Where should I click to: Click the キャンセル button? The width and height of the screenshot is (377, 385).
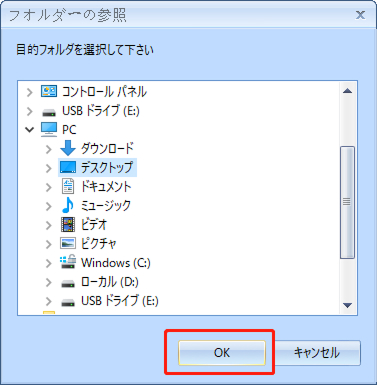click(x=317, y=353)
